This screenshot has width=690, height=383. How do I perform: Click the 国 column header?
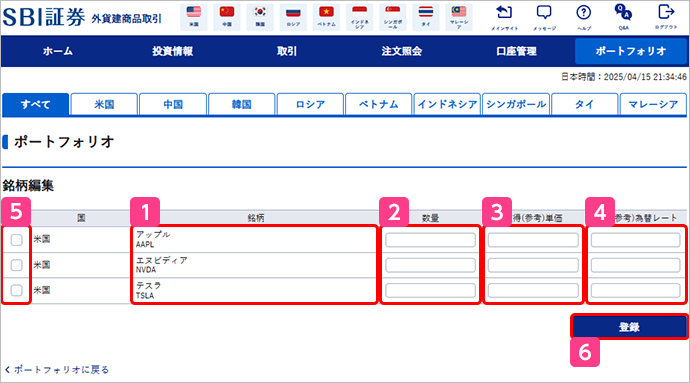[x=81, y=218]
